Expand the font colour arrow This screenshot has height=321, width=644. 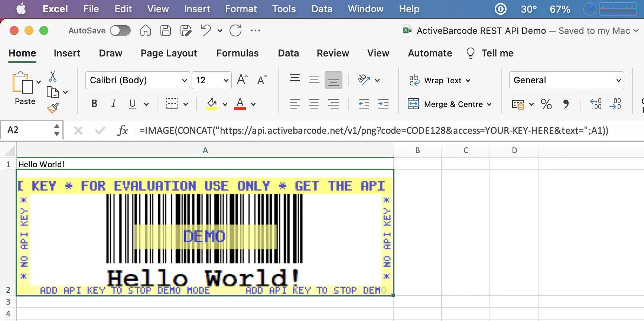point(253,104)
